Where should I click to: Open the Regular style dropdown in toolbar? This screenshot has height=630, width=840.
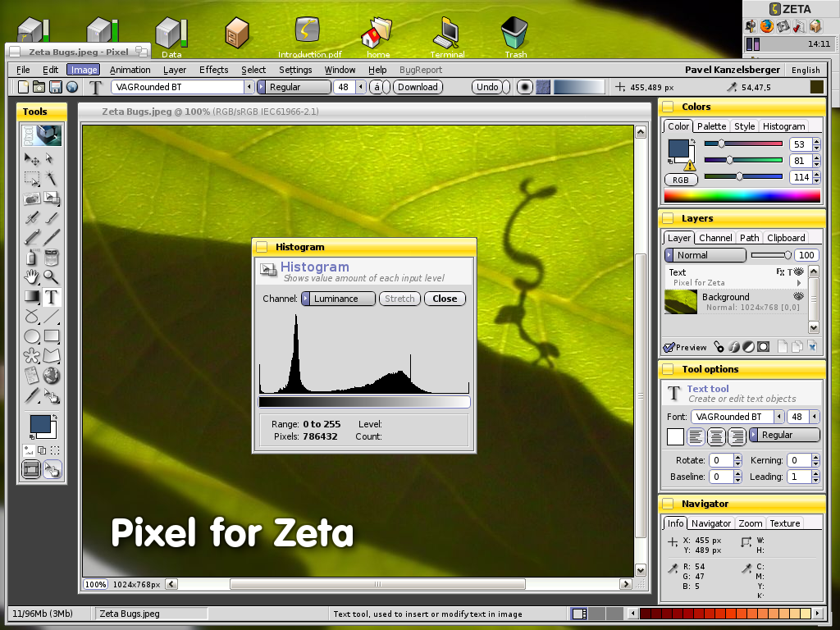[294, 87]
